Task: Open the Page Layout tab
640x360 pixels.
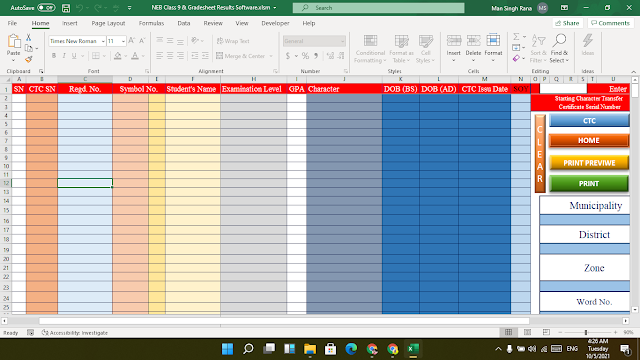Action: tap(108, 23)
